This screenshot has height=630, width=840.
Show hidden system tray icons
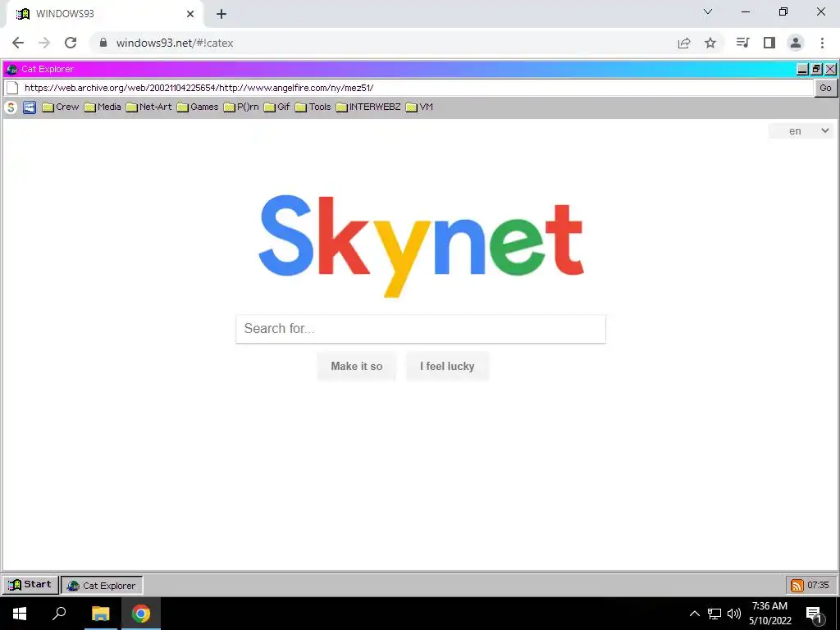[x=694, y=614]
